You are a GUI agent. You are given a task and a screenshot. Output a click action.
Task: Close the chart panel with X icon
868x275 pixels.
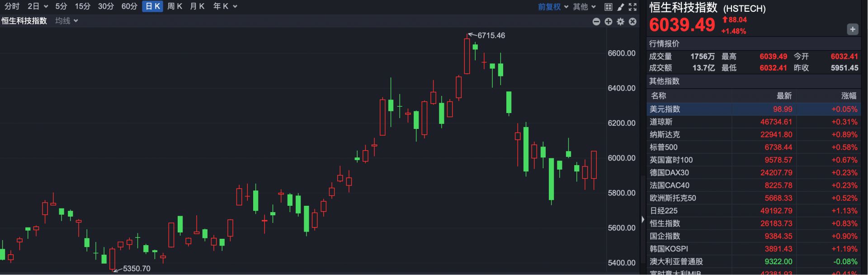coord(632,22)
